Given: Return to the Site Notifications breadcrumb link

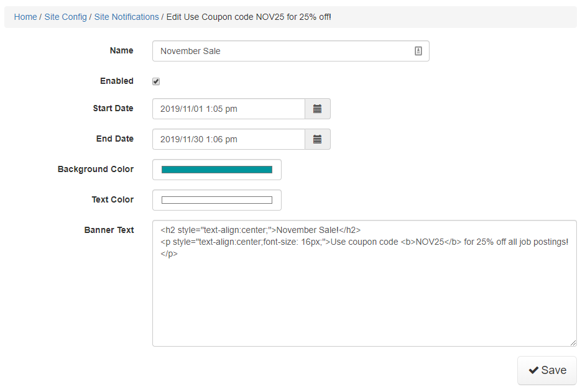Looking at the screenshot, I should point(126,17).
